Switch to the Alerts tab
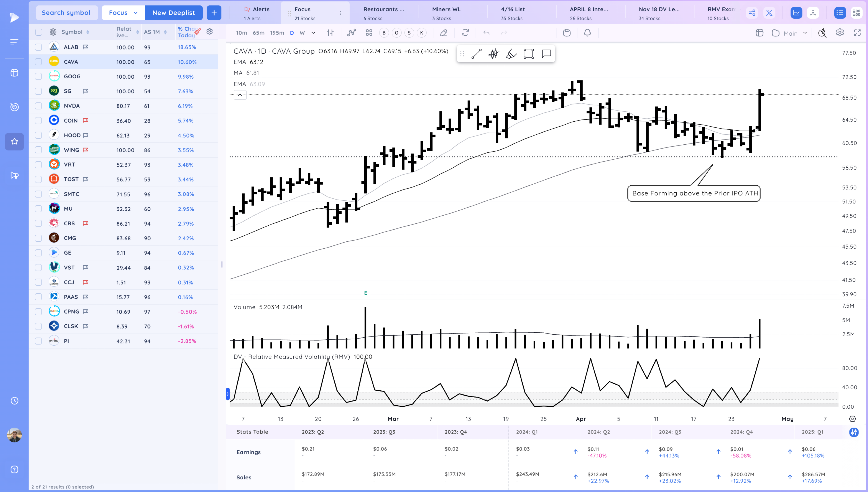Image resolution: width=868 pixels, height=492 pixels. [256, 13]
